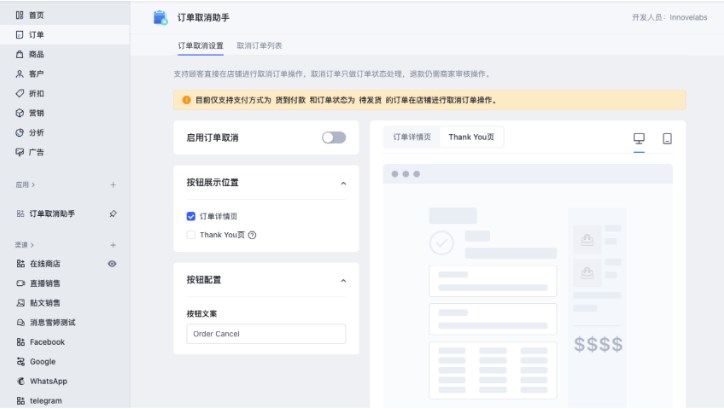Switch to 订单取消设置 tab
The height and width of the screenshot is (409, 724).
(x=200, y=46)
